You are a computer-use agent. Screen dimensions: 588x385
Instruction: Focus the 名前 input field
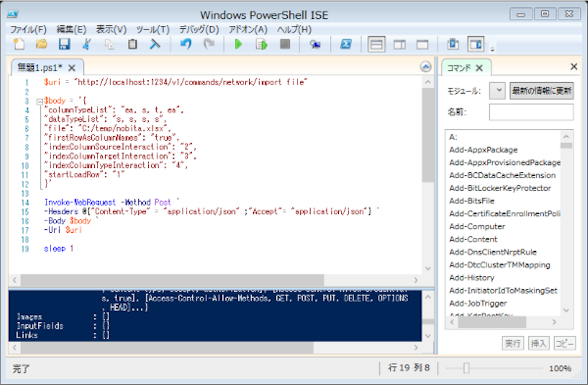click(531, 112)
